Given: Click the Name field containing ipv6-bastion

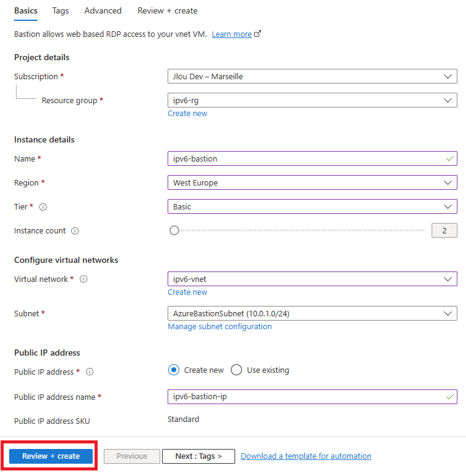Looking at the screenshot, I should click(312, 158).
